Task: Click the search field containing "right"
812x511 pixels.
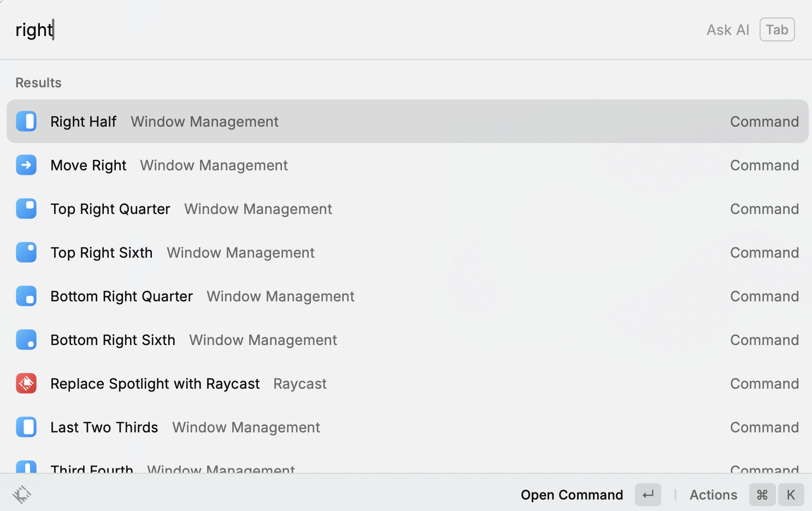Action: tap(328, 29)
